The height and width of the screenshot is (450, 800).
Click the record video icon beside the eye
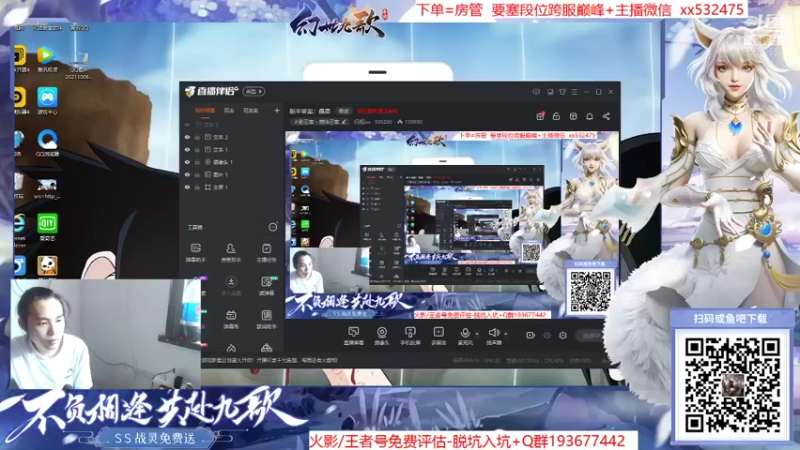(x=530, y=335)
